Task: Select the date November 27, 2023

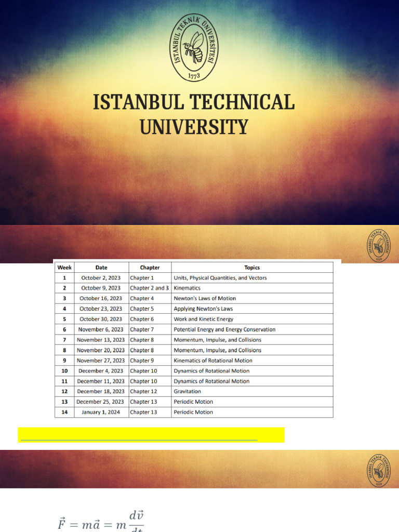Action: (x=101, y=361)
